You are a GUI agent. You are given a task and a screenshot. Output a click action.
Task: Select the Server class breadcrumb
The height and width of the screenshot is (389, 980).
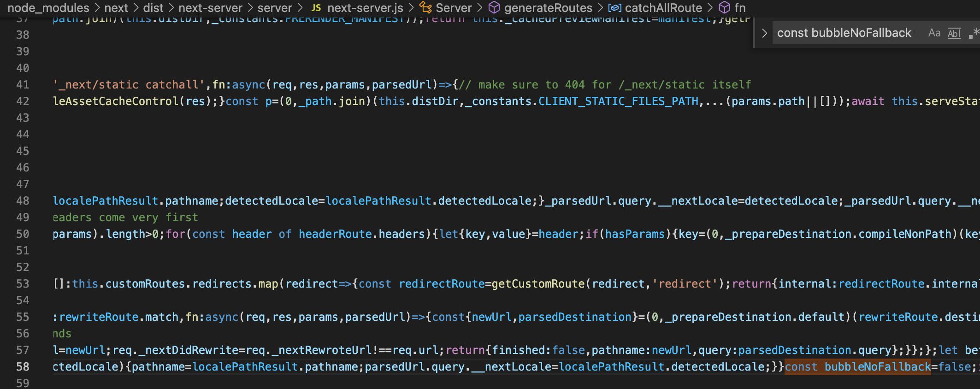pyautogui.click(x=454, y=8)
